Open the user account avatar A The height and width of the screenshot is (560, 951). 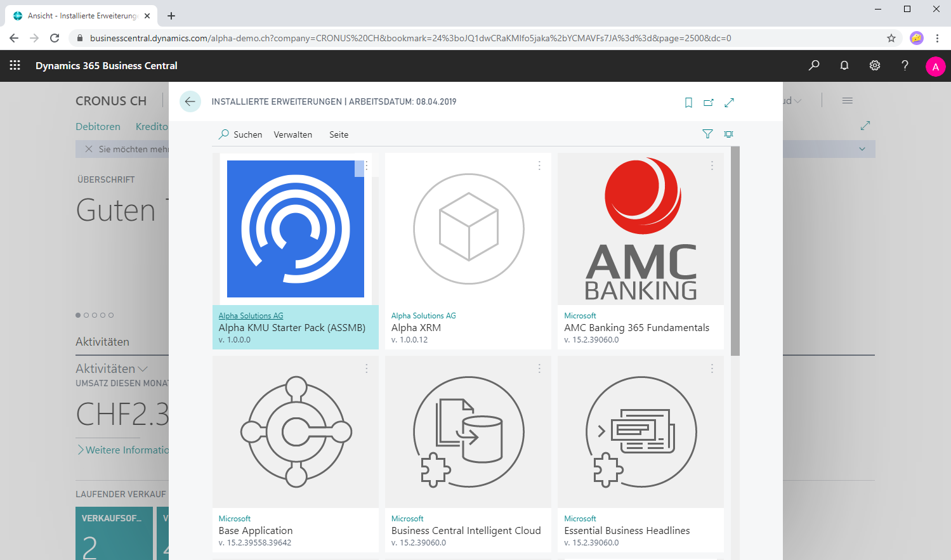click(935, 67)
